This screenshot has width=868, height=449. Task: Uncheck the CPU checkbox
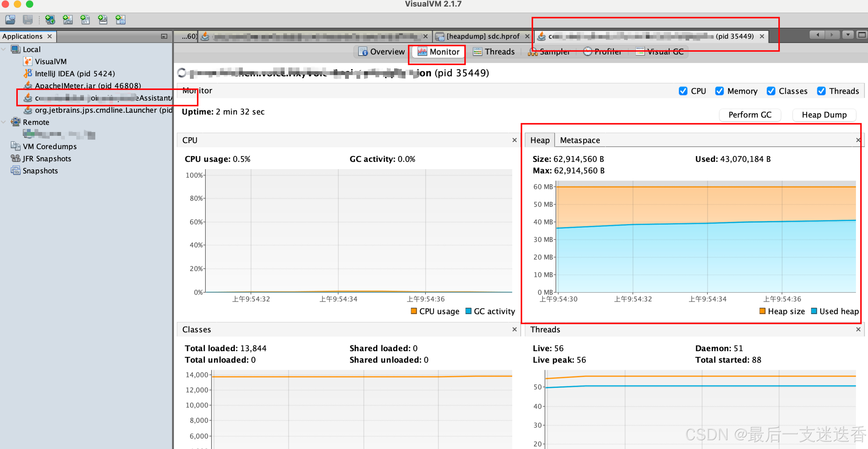pos(683,91)
